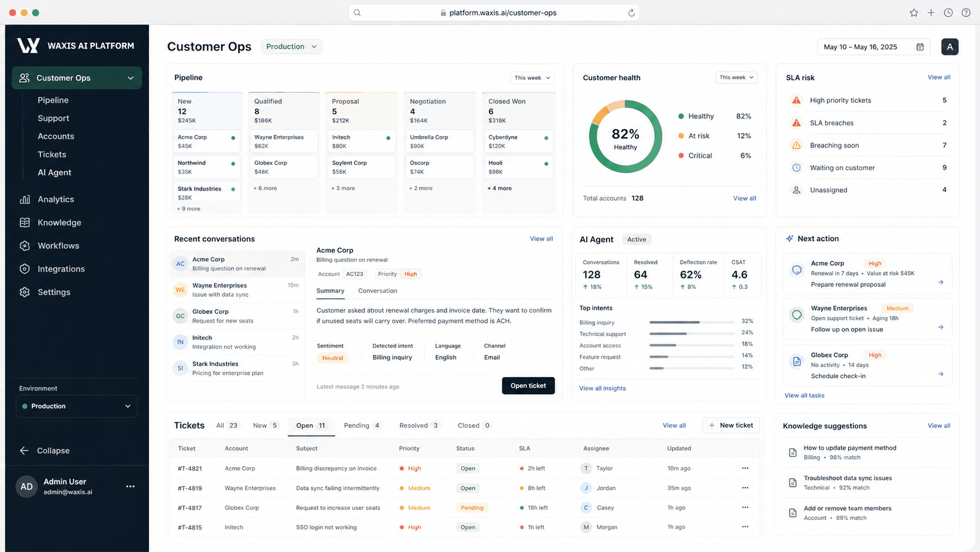Image resolution: width=980 pixels, height=552 pixels.
Task: Open Customer health This week dropdown
Action: [x=736, y=77]
